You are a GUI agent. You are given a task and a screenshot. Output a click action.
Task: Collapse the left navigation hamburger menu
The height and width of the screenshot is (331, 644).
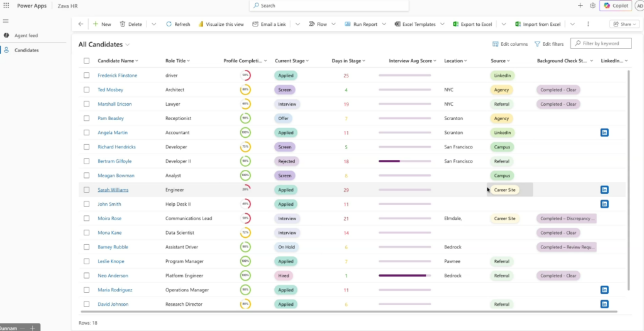pyautogui.click(x=6, y=21)
